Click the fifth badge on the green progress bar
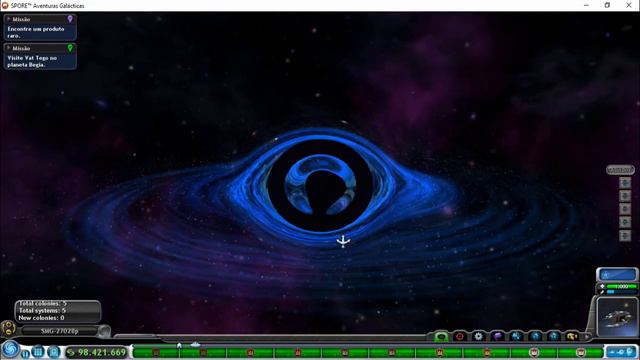 coord(345,352)
